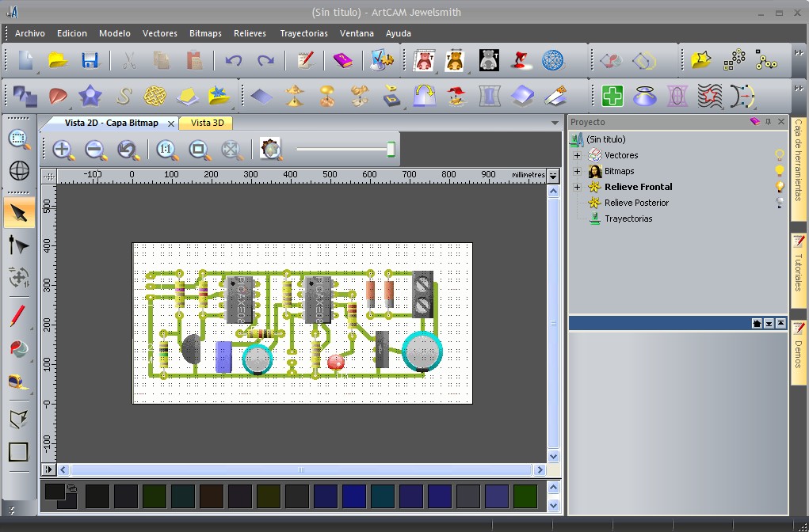Image resolution: width=809 pixels, height=532 pixels.
Task: Save with the blue floppy disk icon
Action: click(90, 60)
